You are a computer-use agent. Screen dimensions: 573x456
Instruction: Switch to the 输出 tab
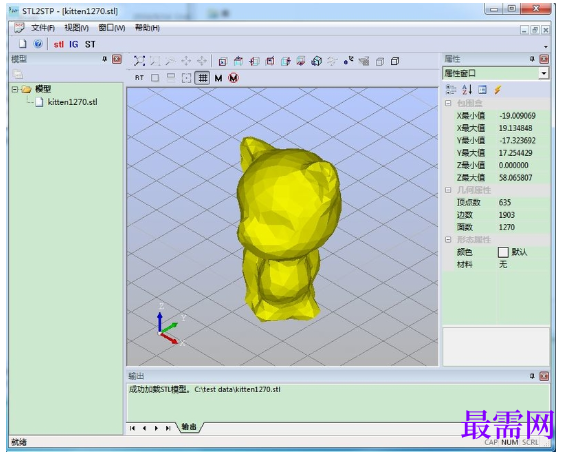click(189, 427)
